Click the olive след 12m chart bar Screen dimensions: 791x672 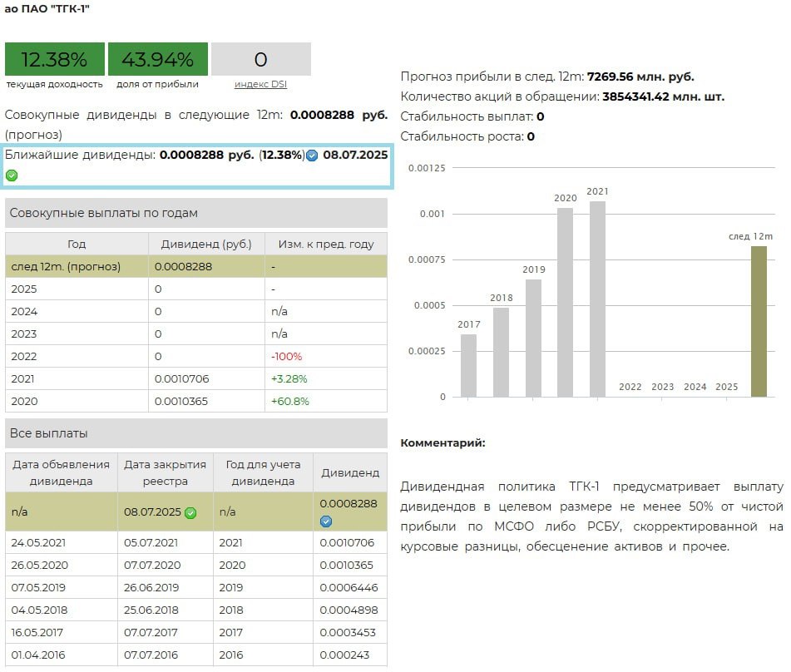click(759, 321)
